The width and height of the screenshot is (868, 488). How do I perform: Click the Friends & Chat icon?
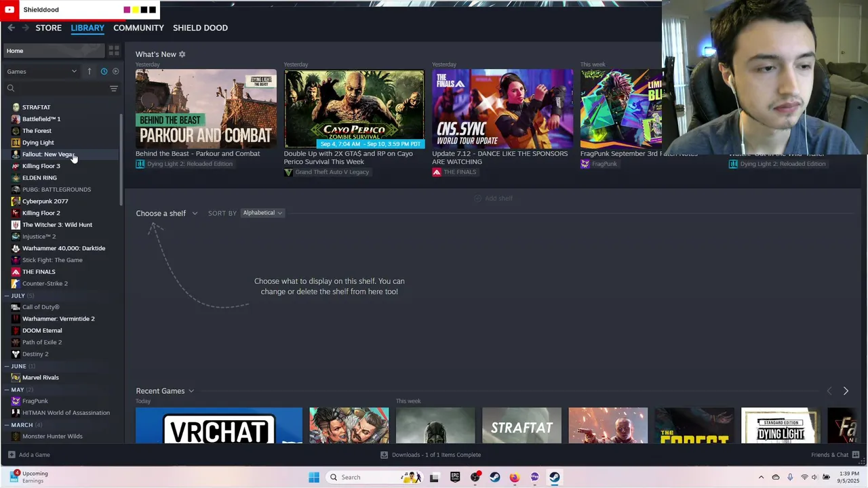[856, 455]
